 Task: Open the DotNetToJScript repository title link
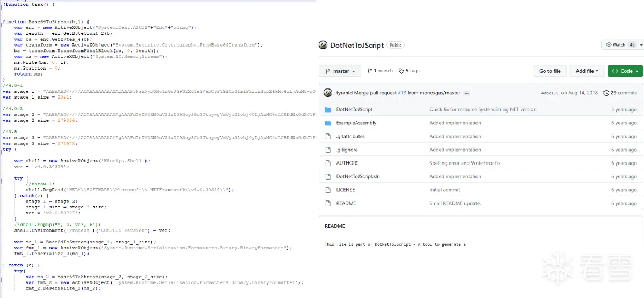coord(357,46)
